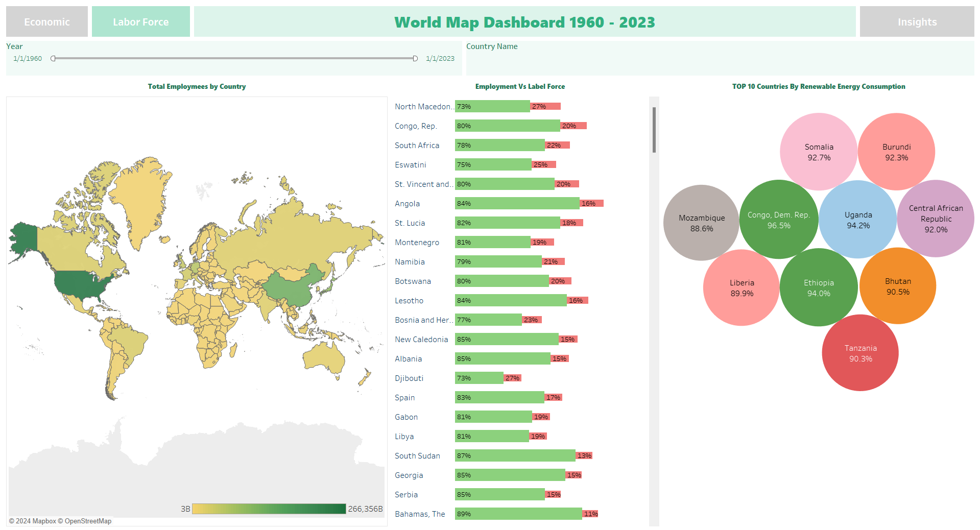Click Angola's 84% green bar
The height and width of the screenshot is (530, 980).
coord(517,204)
